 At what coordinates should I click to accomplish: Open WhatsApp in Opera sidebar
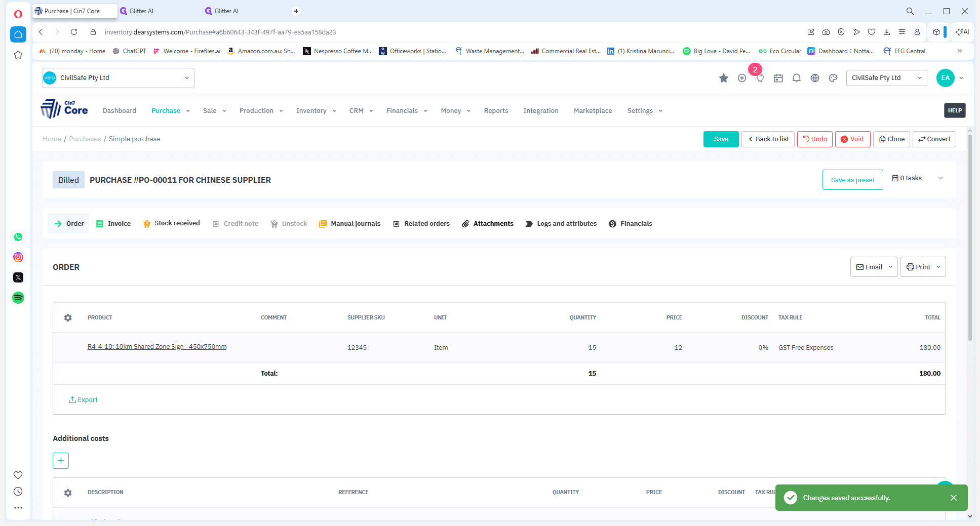[x=18, y=237]
